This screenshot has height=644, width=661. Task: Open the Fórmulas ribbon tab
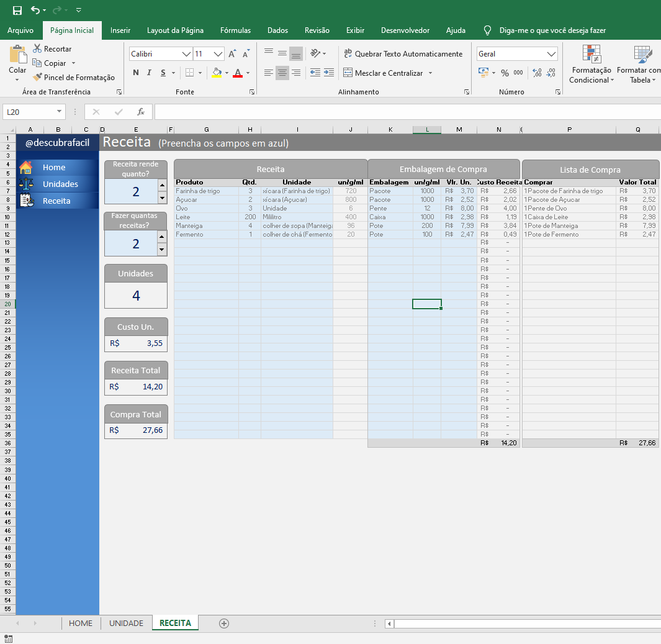(235, 30)
